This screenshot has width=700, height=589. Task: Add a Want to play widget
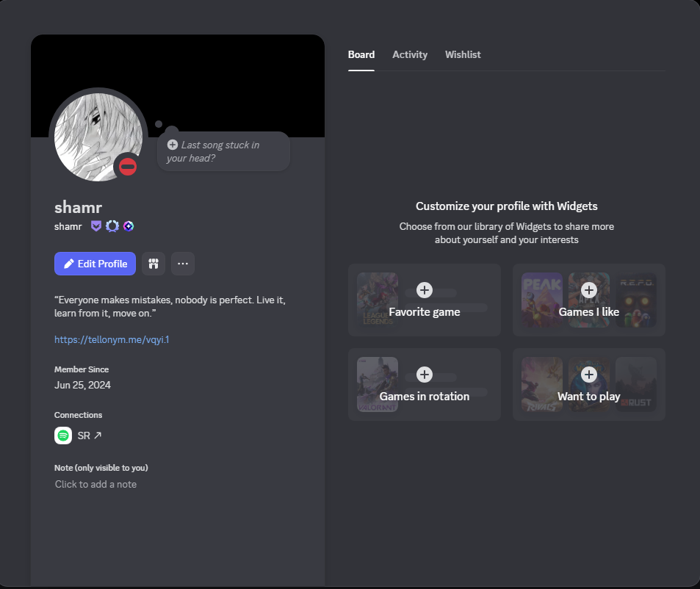point(588,375)
